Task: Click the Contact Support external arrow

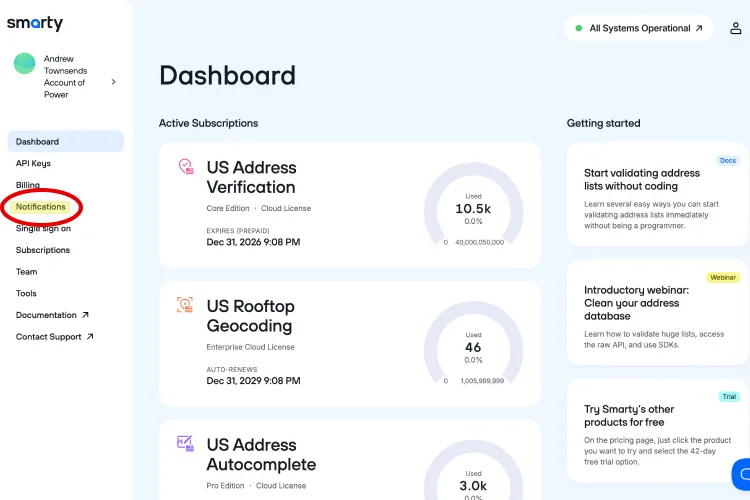Action: click(90, 336)
